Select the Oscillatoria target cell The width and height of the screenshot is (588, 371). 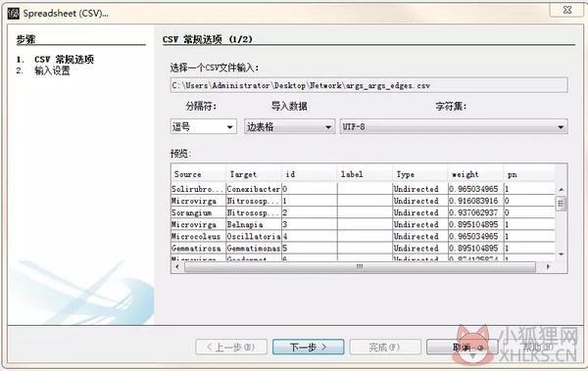[x=254, y=237]
